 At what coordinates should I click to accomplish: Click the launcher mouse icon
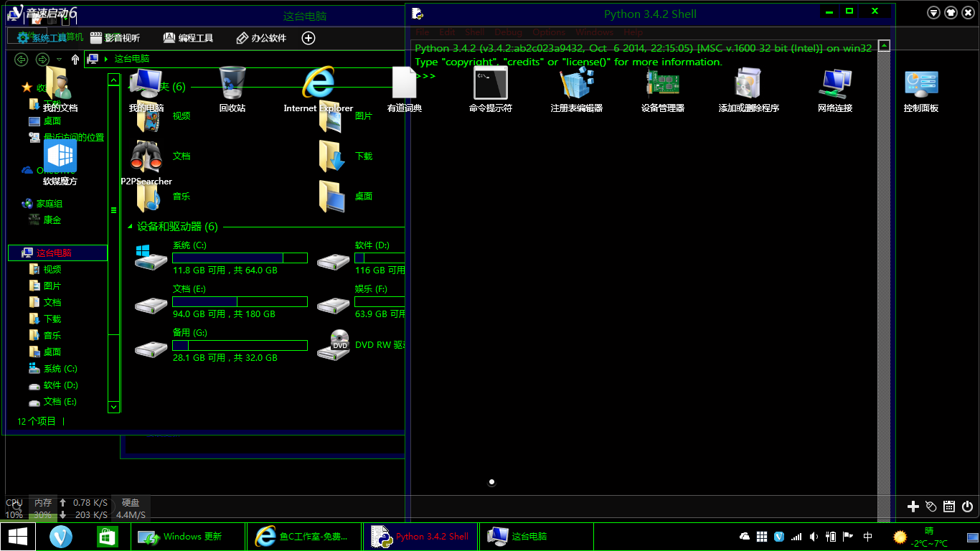point(930,507)
